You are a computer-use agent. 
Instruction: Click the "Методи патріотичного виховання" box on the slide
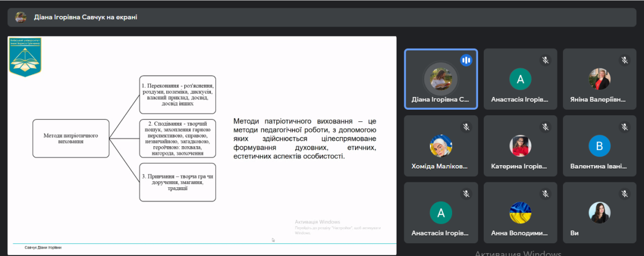point(70,138)
